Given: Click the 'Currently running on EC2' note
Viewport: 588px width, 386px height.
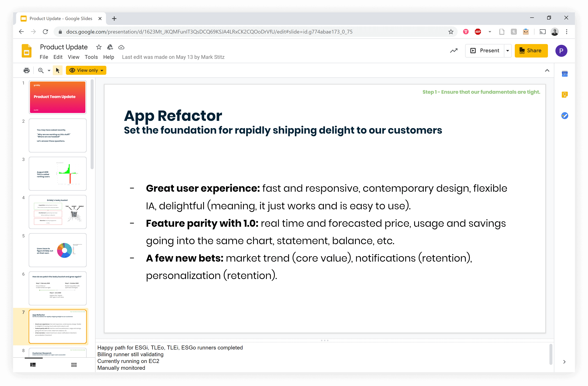Looking at the screenshot, I should point(128,361).
